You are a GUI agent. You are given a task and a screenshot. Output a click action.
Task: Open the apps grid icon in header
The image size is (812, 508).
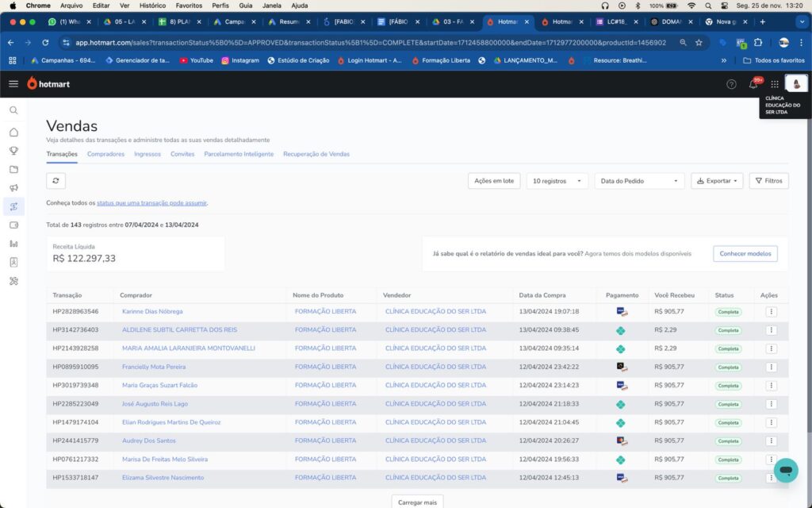pyautogui.click(x=775, y=84)
